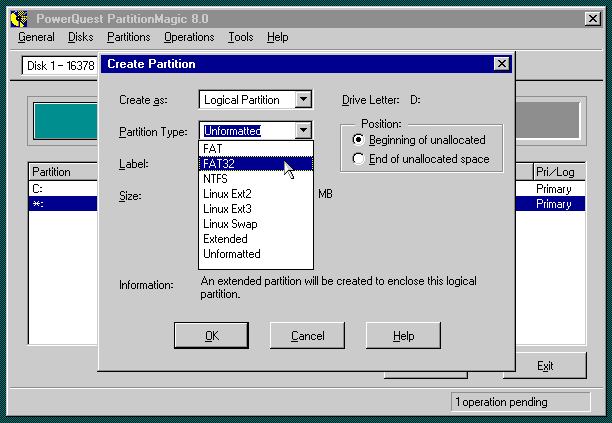The height and width of the screenshot is (423, 612).
Task: Open the Operations menu
Action: coord(189,37)
